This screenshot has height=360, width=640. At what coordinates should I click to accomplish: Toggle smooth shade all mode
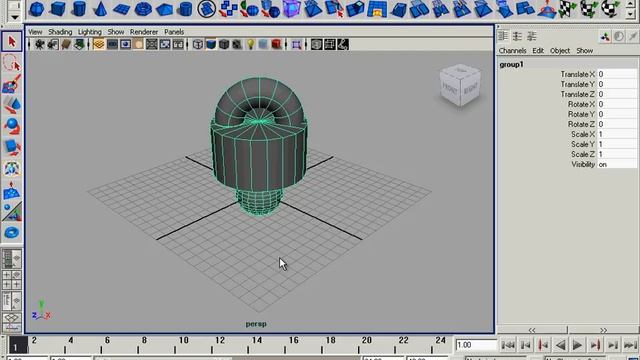[x=211, y=44]
